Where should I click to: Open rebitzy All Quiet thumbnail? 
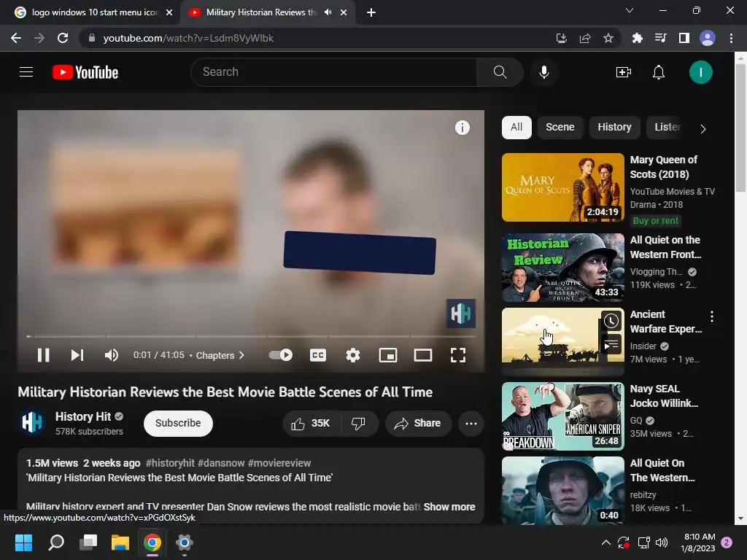(x=562, y=491)
